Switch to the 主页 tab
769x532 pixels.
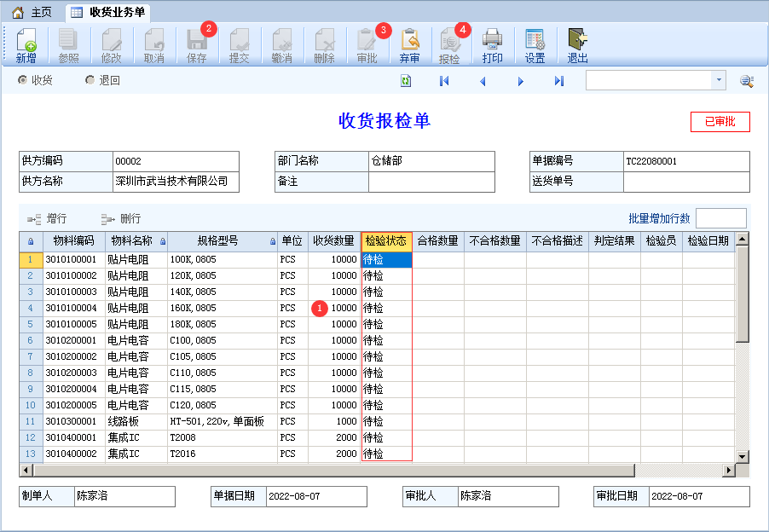(x=32, y=12)
